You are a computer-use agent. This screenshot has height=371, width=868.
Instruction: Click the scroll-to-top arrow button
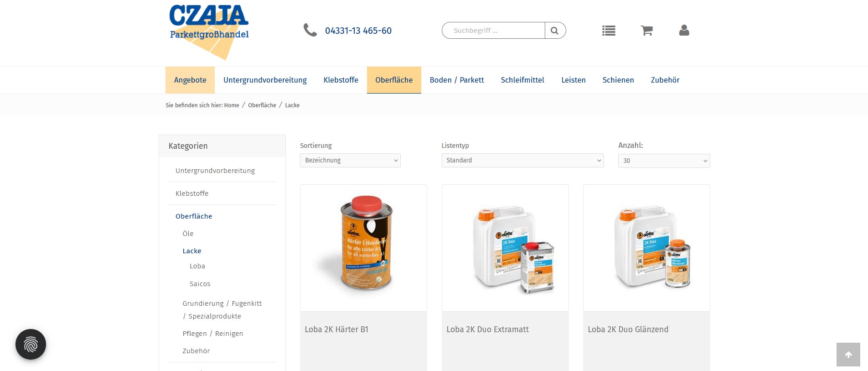848,355
